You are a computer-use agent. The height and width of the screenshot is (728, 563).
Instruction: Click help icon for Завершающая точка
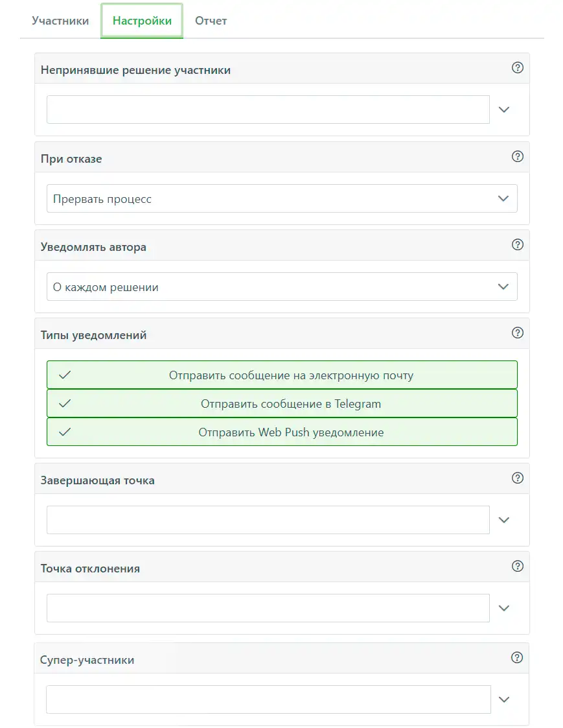[518, 478]
